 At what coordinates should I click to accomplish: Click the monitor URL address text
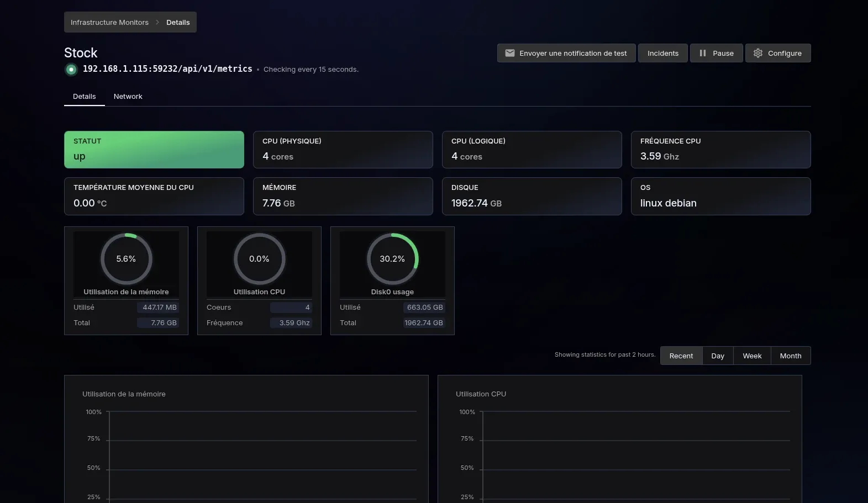[167, 69]
